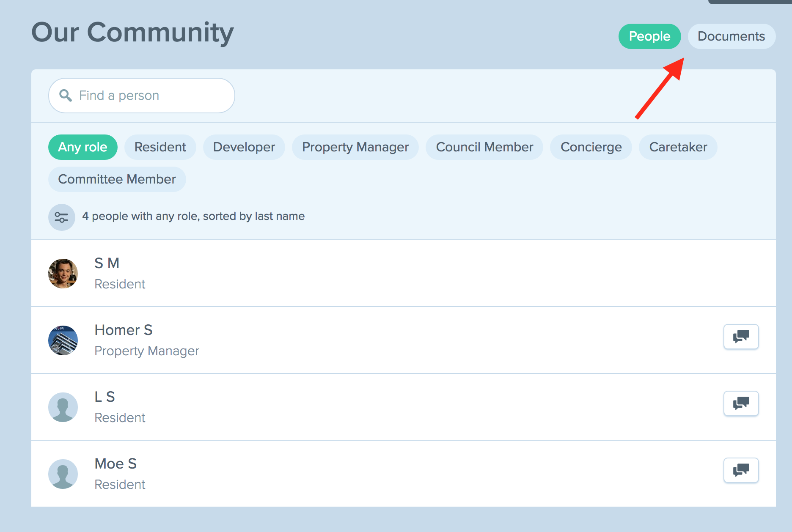Choose the Concierge role filter
792x532 pixels.
coord(591,147)
